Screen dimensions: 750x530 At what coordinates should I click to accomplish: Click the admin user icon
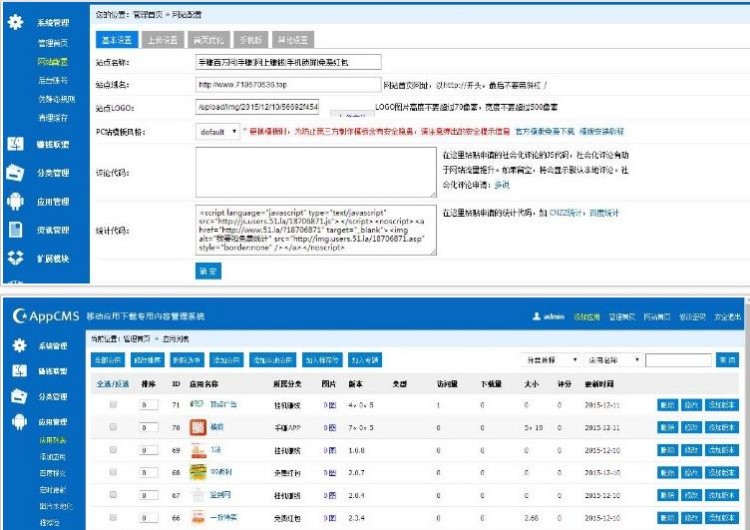(x=536, y=317)
